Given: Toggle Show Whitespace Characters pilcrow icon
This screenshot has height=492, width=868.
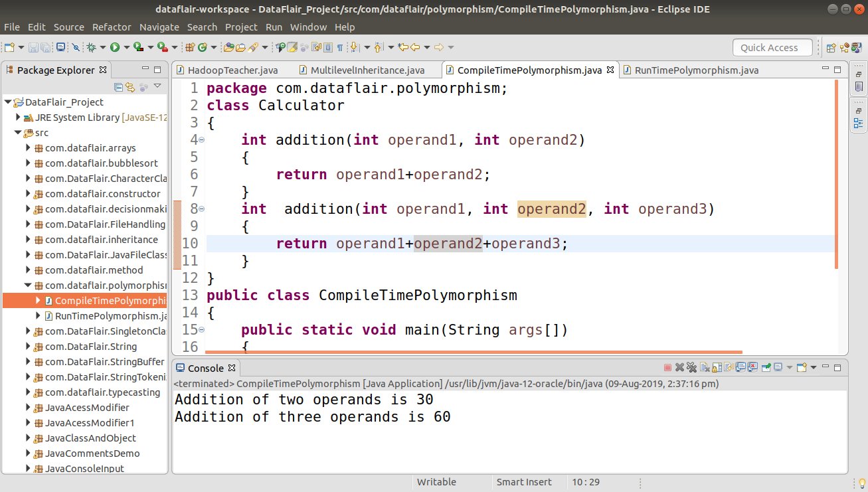Looking at the screenshot, I should point(340,47).
